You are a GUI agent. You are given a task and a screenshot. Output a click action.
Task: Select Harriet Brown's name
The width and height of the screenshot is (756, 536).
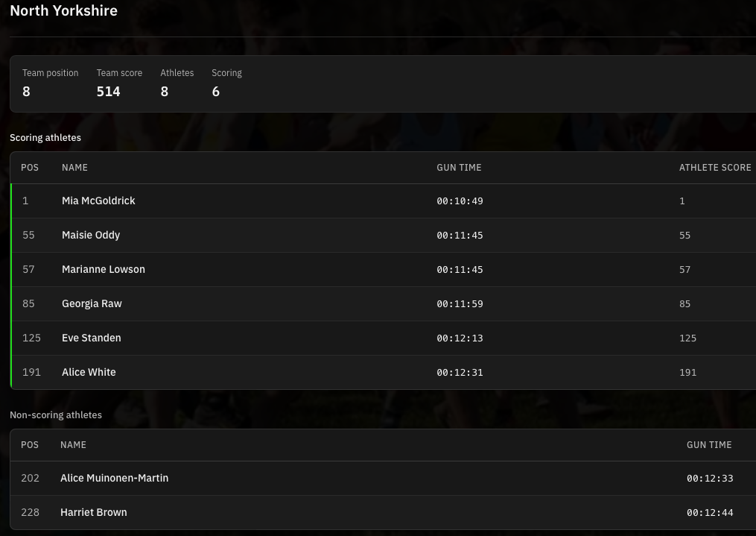[x=93, y=512]
